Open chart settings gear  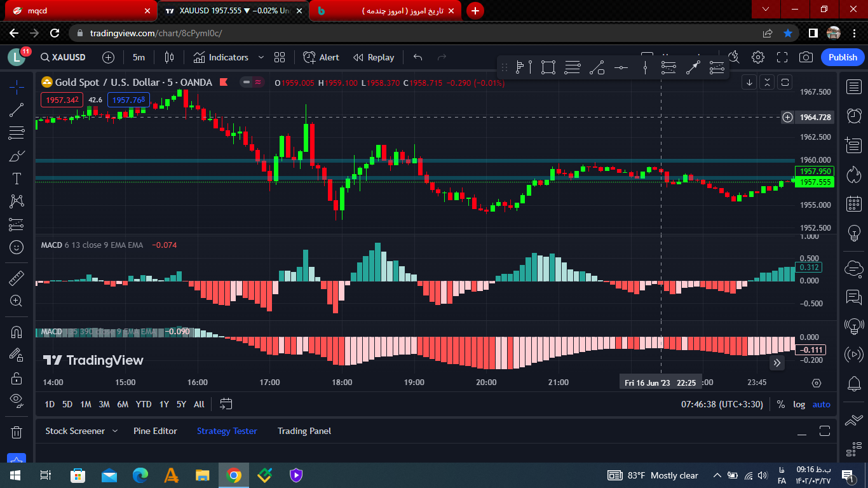(758, 57)
